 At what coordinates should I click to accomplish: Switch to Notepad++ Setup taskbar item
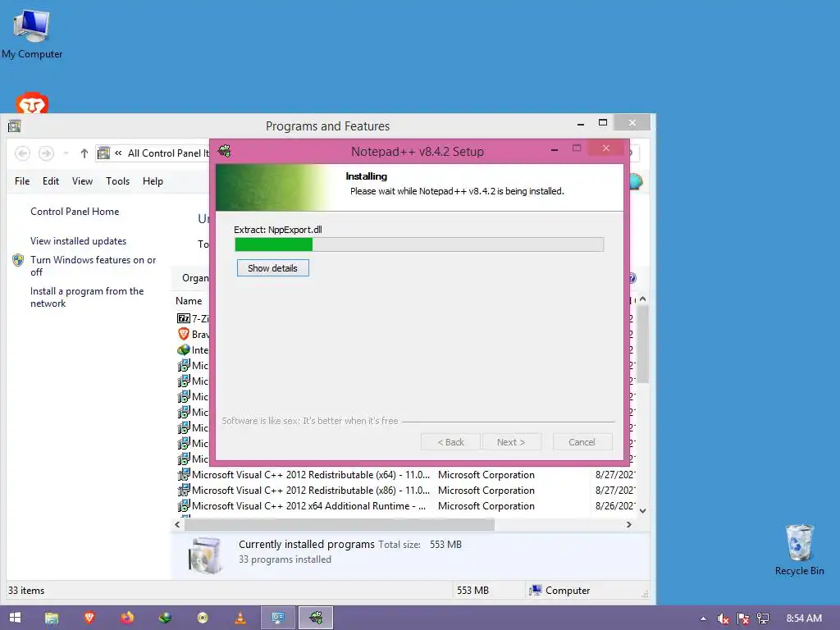click(x=316, y=618)
